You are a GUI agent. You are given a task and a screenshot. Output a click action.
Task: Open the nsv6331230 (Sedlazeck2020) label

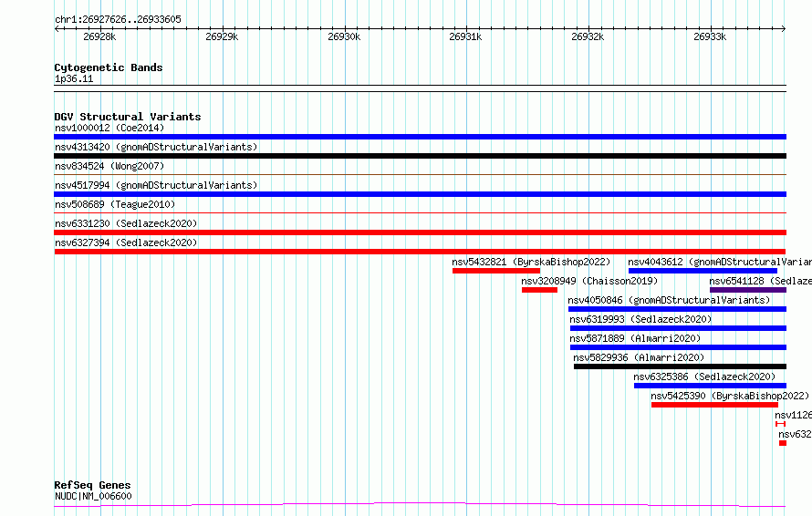(126, 223)
